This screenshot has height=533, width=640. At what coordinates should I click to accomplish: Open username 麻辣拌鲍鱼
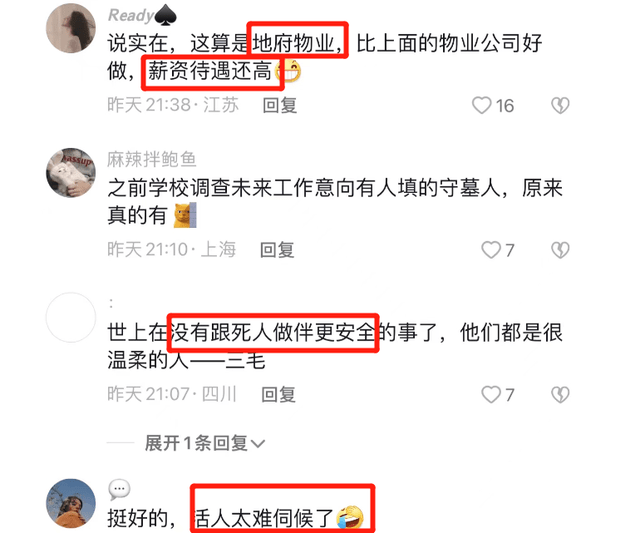[152, 159]
